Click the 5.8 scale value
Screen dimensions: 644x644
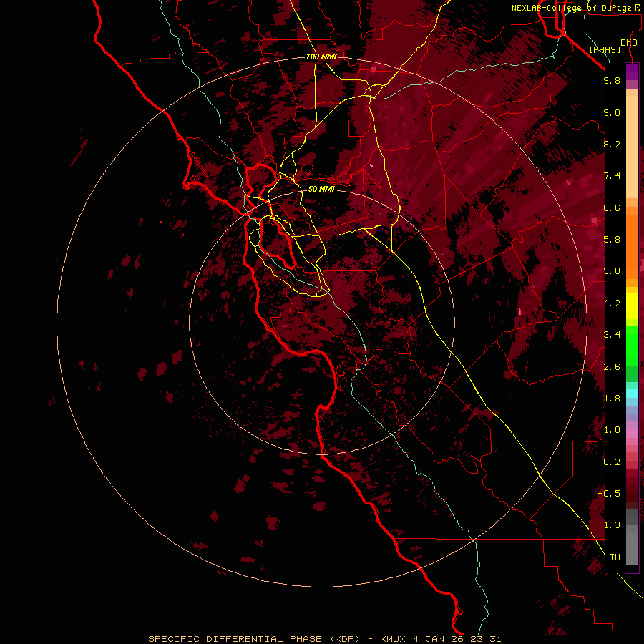(x=612, y=240)
